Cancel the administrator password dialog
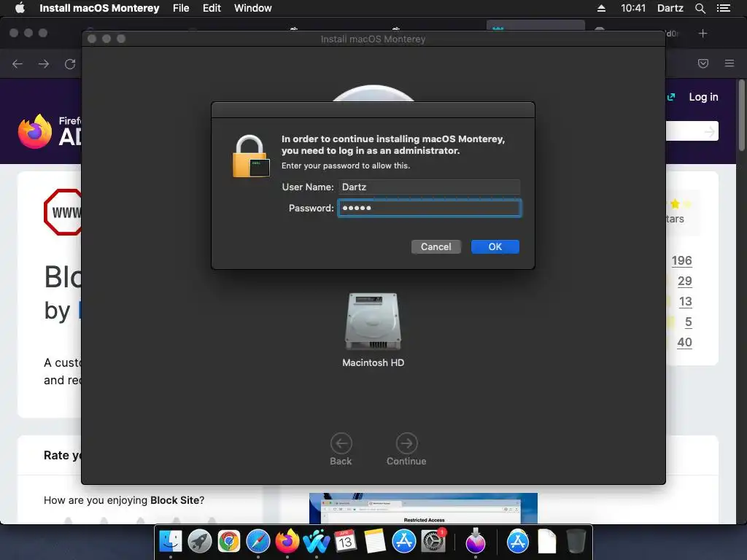Image resolution: width=747 pixels, height=560 pixels. point(436,246)
